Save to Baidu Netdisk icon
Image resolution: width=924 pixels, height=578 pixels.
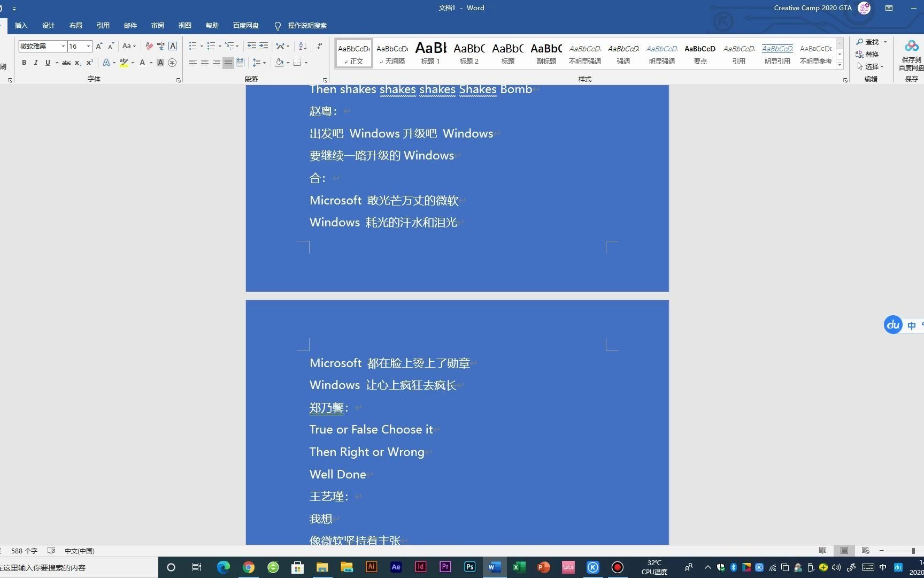click(911, 55)
